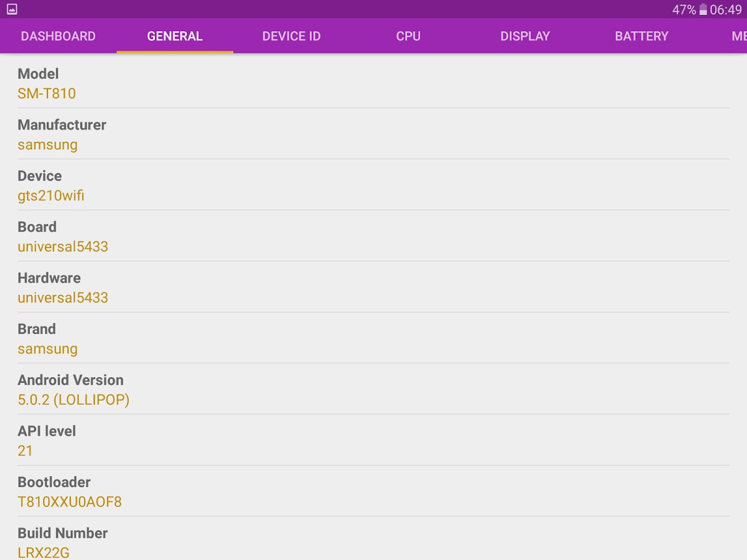Select the API level value 21
The width and height of the screenshot is (747, 560).
coord(25,451)
